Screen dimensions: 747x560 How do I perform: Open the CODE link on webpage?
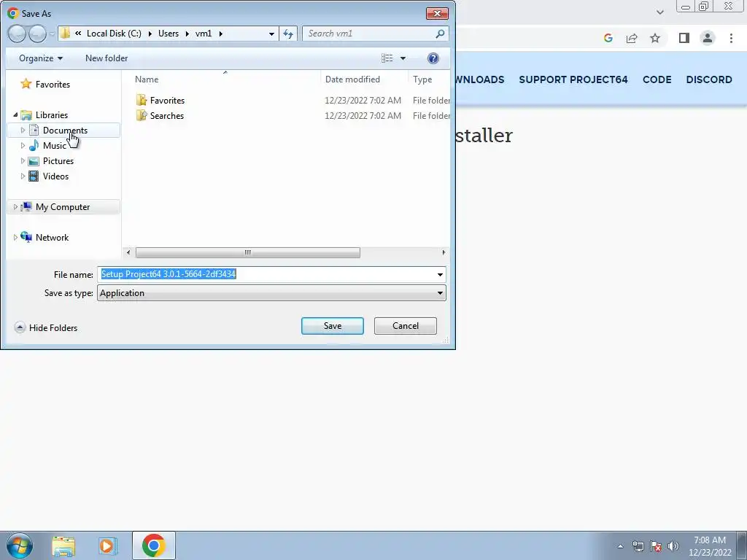(x=657, y=79)
